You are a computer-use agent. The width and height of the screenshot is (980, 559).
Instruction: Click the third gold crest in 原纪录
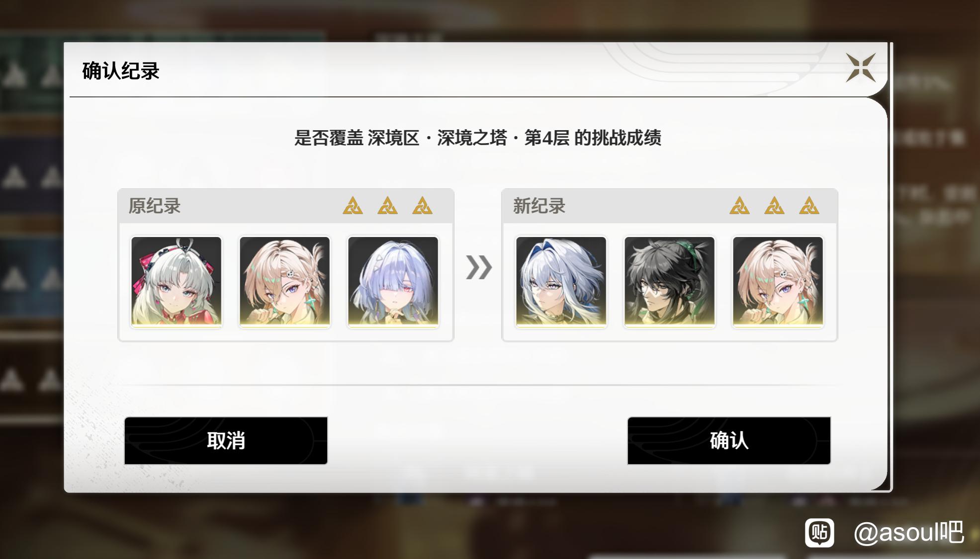423,206
